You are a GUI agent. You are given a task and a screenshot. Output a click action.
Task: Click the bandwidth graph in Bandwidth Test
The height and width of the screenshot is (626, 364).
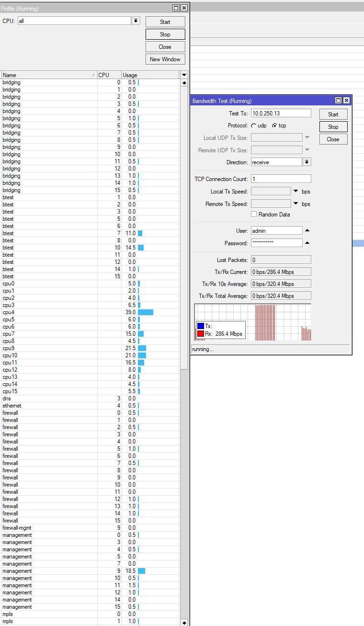(x=252, y=322)
